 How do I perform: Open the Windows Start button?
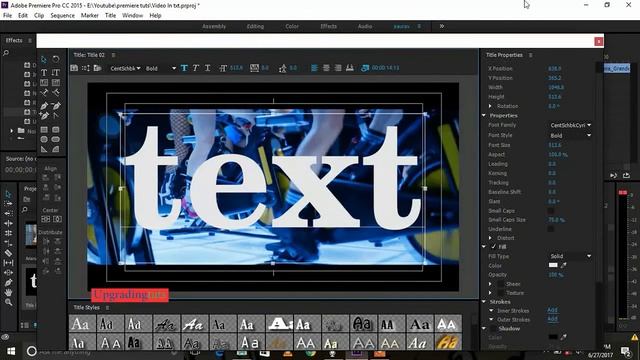(x=11, y=351)
